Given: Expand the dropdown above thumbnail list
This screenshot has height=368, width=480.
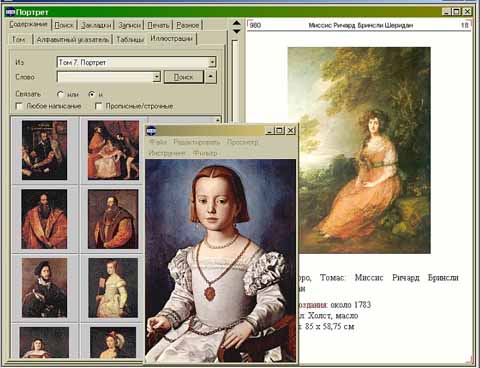Looking at the screenshot, I should 218,120.
